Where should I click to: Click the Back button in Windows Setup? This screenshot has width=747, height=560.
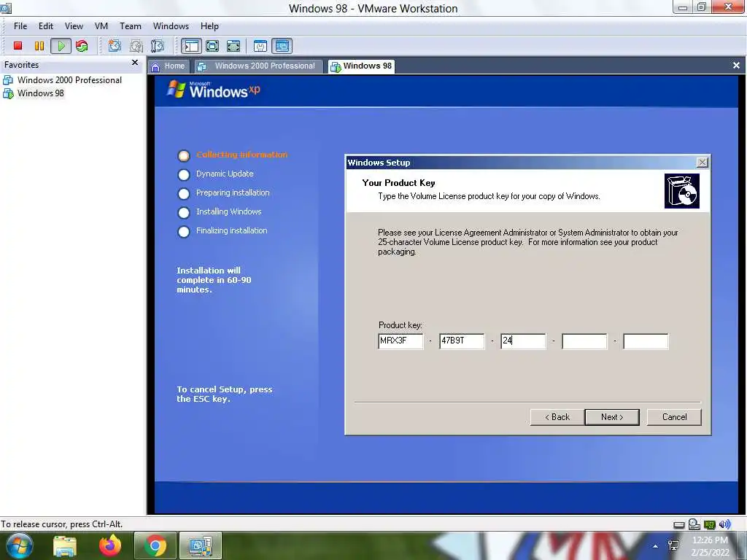tap(557, 417)
